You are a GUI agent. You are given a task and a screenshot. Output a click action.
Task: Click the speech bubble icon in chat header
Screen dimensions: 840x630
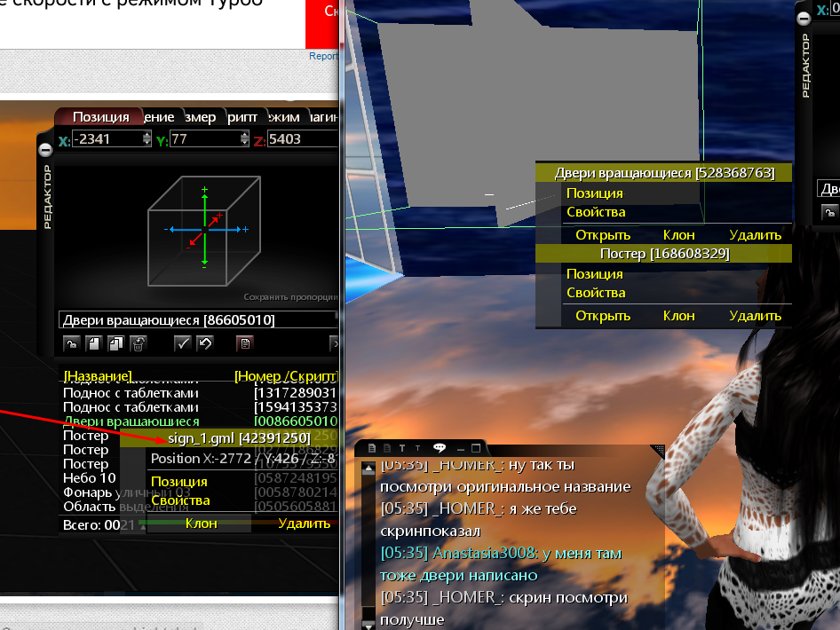[x=439, y=448]
